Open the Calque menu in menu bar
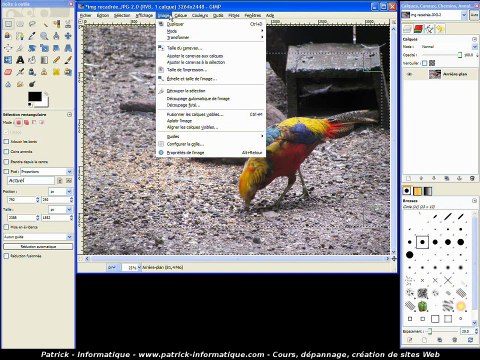Screen dimensions: 480x360 pos(181,15)
